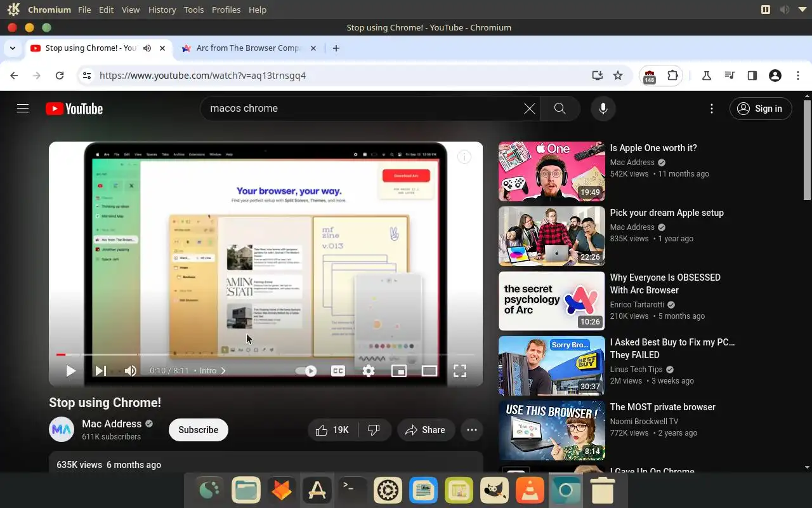Click the URL address bar
The image size is (812, 508).
point(343,76)
